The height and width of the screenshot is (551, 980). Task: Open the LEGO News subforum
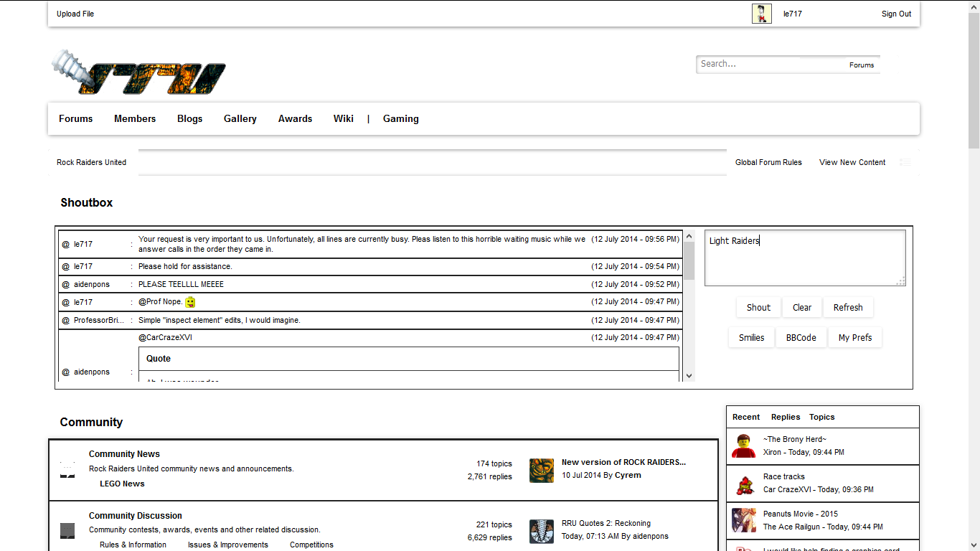(122, 484)
